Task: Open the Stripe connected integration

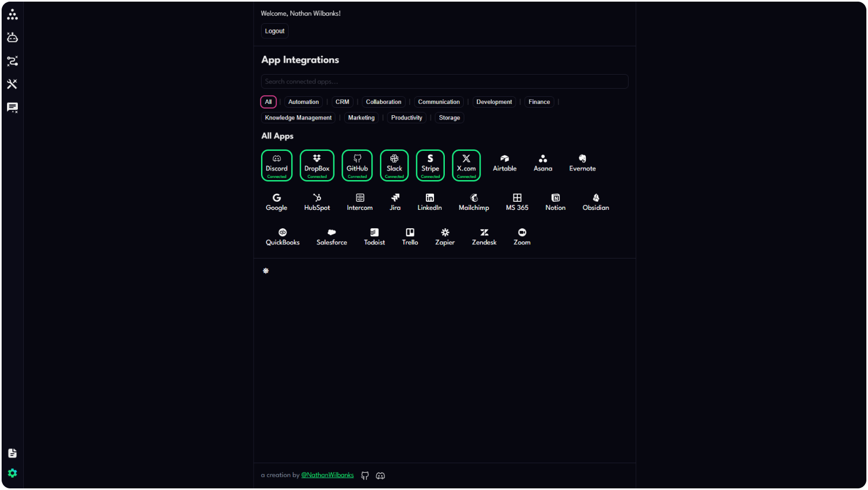Action: (x=430, y=165)
